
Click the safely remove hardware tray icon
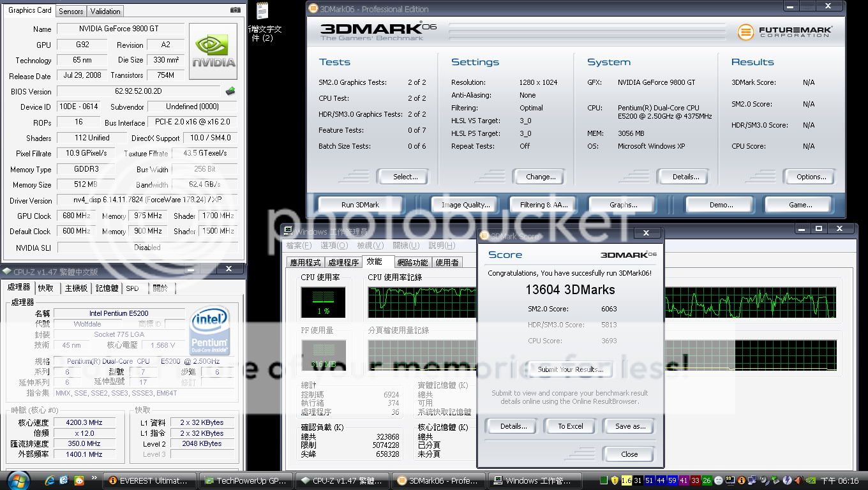(x=775, y=480)
